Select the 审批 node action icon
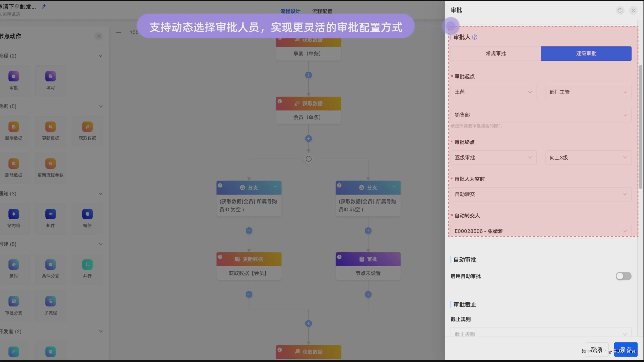This screenshot has height=362, width=644. [13, 76]
